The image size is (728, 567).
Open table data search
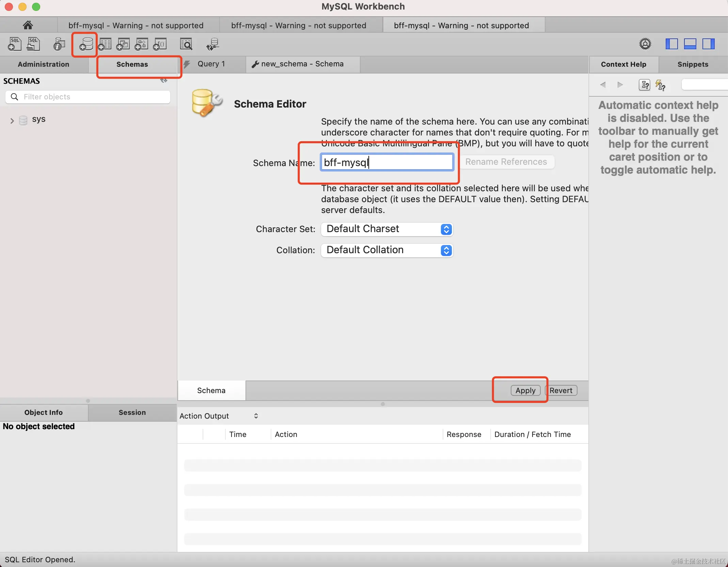click(x=186, y=44)
